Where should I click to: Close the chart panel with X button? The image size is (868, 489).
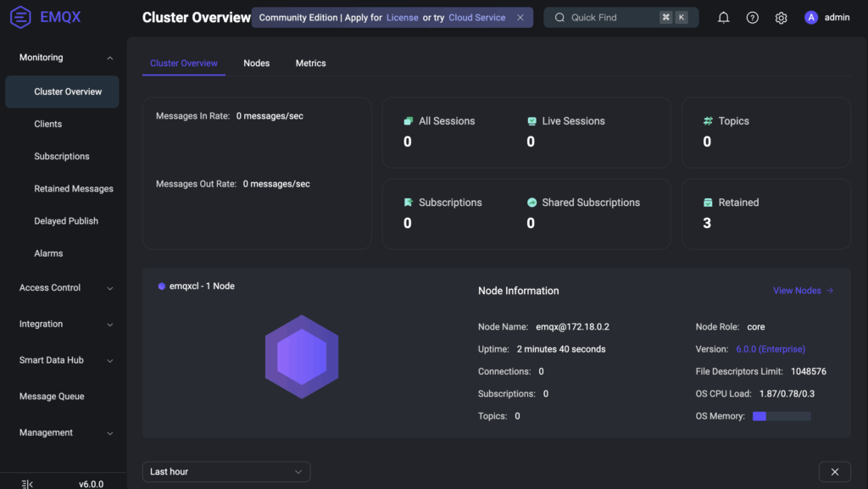(x=834, y=472)
